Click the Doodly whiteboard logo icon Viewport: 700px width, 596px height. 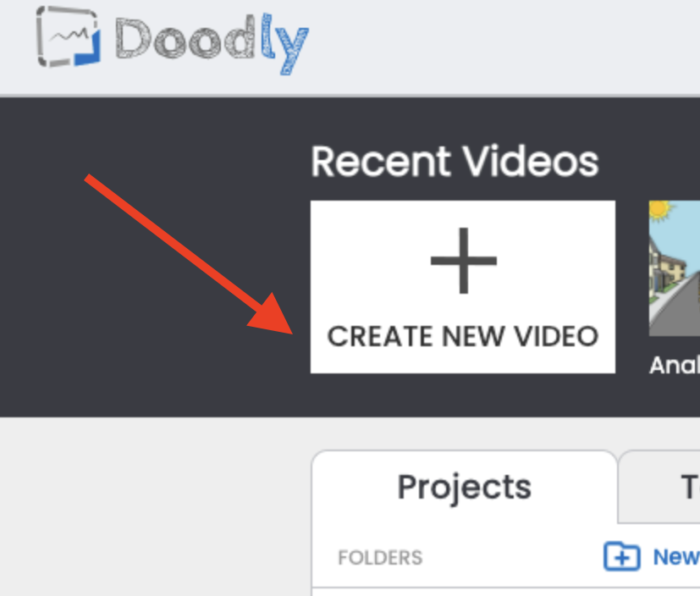[69, 36]
